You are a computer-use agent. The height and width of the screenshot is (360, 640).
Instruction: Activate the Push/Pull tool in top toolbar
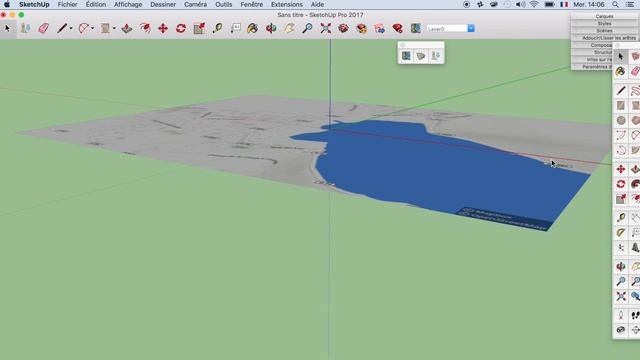pyautogui.click(x=127, y=28)
